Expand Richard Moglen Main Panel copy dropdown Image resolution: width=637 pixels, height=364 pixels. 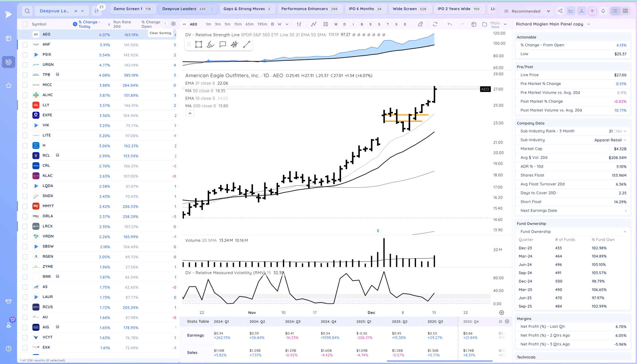click(x=589, y=24)
